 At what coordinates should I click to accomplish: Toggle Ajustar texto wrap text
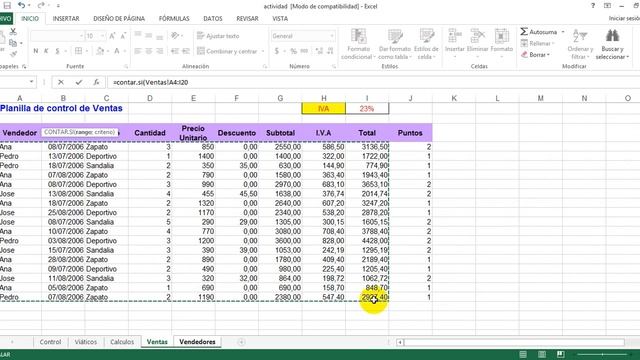[218, 36]
